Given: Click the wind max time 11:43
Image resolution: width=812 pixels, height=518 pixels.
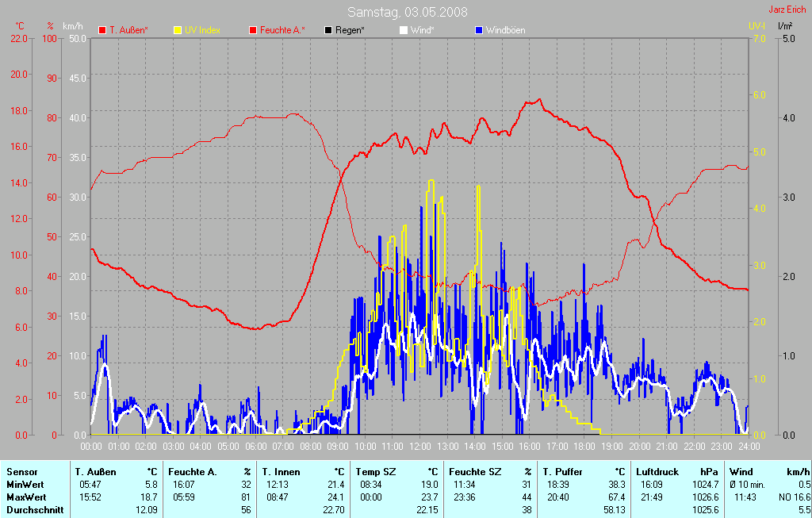Looking at the screenshot, I should pos(745,497).
